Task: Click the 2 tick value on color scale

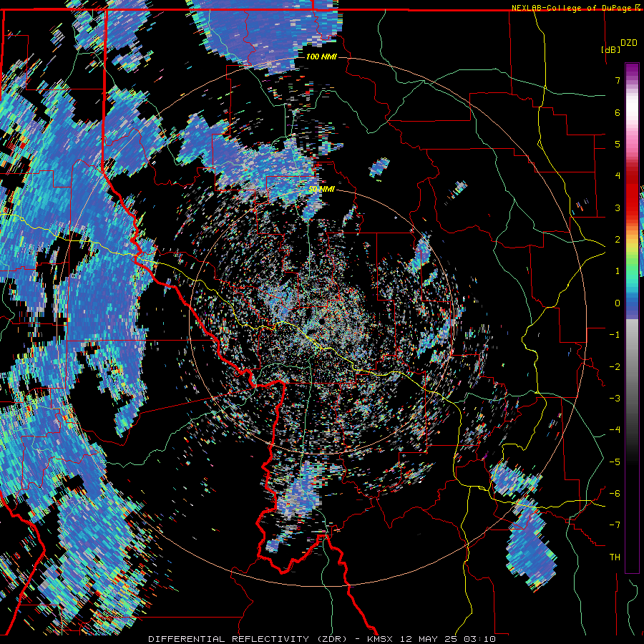Action: tap(618, 240)
